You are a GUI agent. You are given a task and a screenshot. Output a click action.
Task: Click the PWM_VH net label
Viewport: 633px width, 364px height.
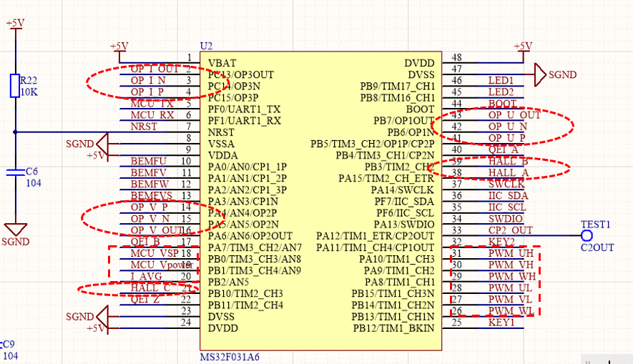click(511, 265)
